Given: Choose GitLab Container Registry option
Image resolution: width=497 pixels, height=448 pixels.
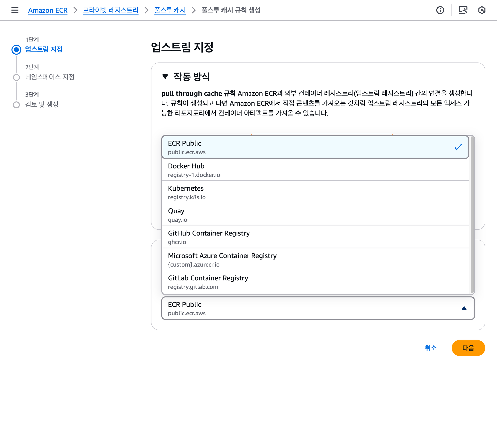Looking at the screenshot, I should [x=315, y=282].
